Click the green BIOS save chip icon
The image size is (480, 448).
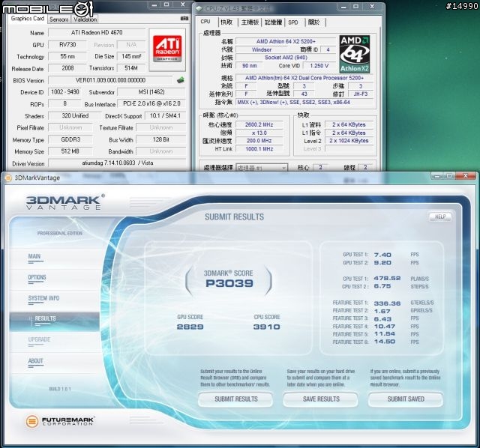point(180,80)
